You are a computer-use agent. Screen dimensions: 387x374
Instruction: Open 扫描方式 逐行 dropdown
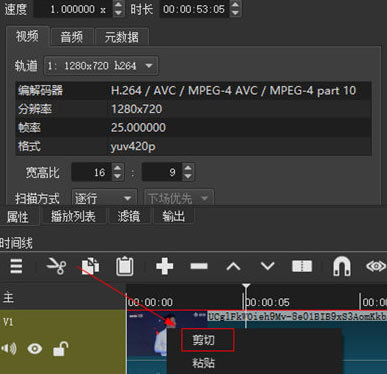pos(104,199)
